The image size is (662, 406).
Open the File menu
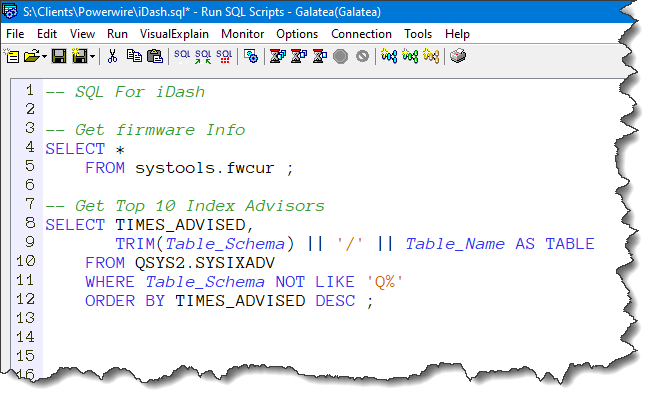[x=15, y=33]
